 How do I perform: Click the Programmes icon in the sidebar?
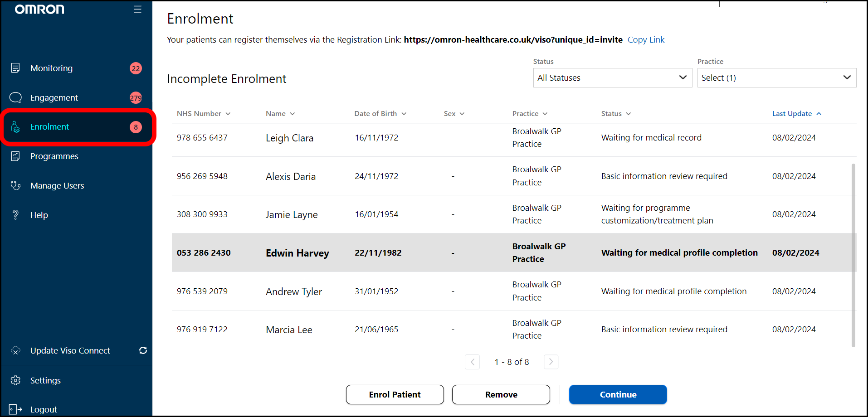(x=15, y=156)
